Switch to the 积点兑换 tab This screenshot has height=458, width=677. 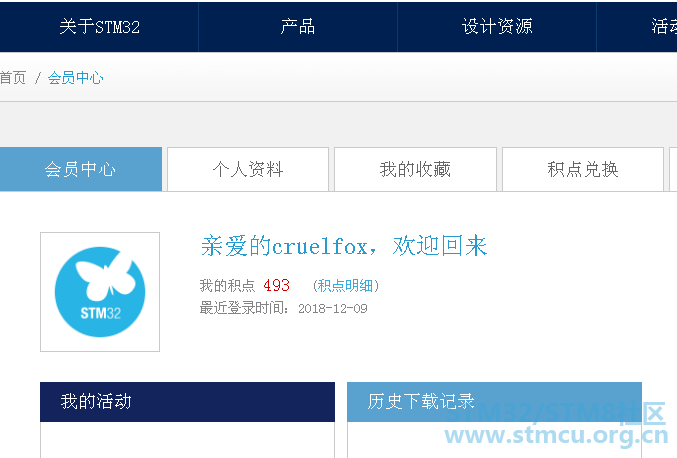tap(583, 169)
